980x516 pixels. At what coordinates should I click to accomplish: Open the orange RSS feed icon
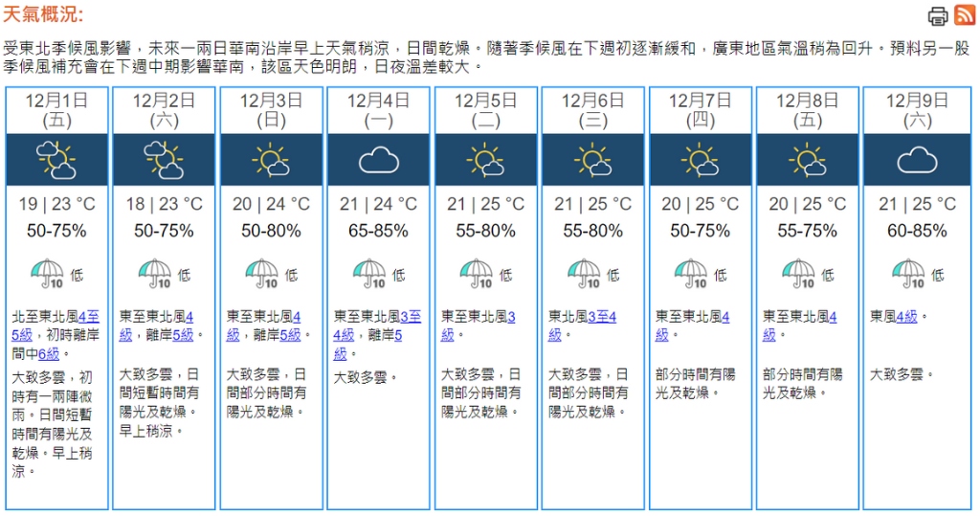(965, 15)
